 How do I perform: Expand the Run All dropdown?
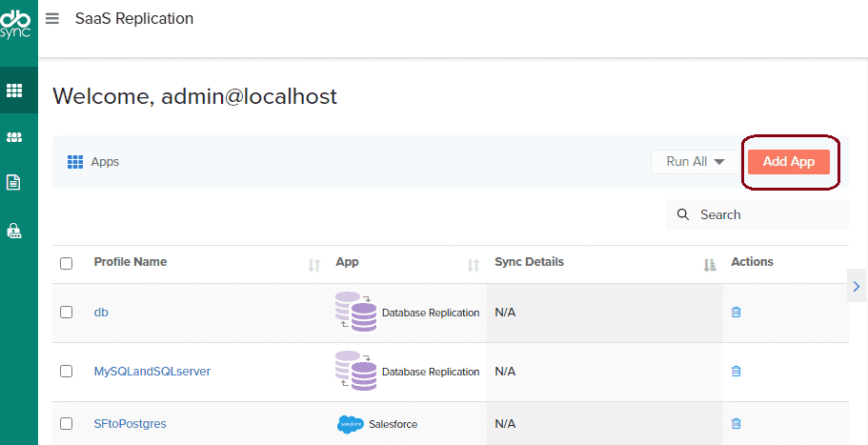pos(696,162)
